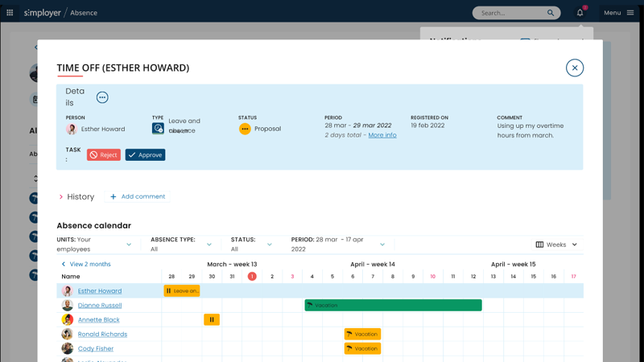Open the app launcher grid icon
The image size is (644, 362).
(10, 13)
